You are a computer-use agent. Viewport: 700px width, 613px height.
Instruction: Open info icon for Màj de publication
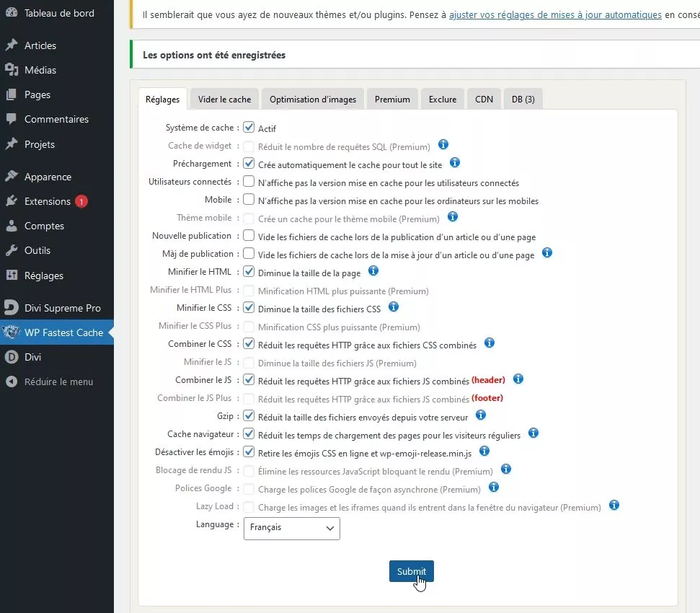tap(547, 252)
